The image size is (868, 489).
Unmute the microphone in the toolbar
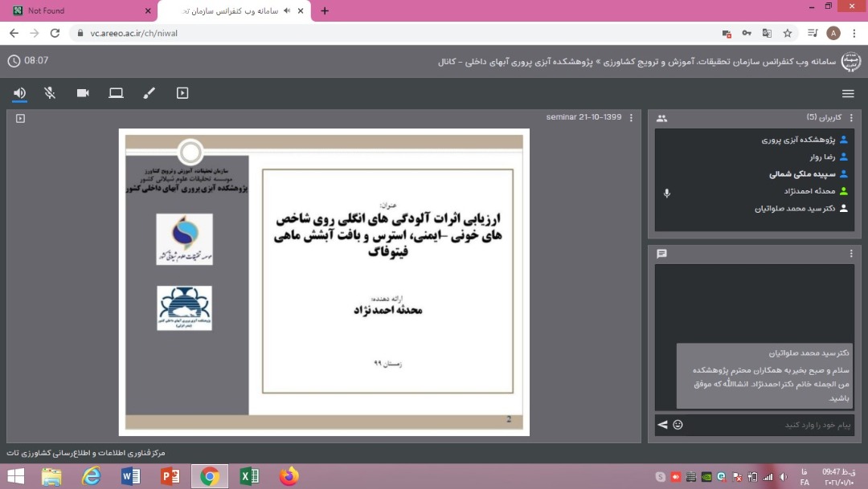(50, 93)
